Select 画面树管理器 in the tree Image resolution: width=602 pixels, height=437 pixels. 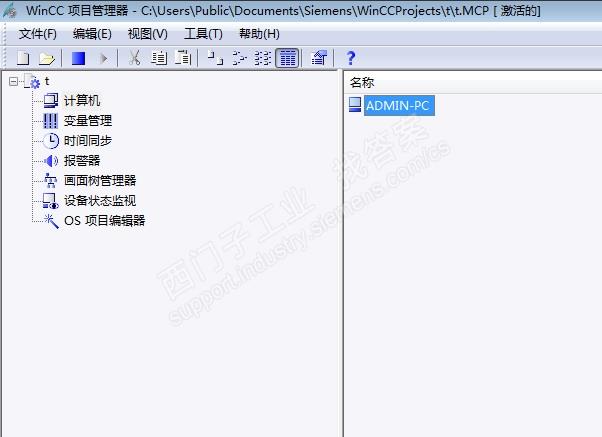point(100,180)
